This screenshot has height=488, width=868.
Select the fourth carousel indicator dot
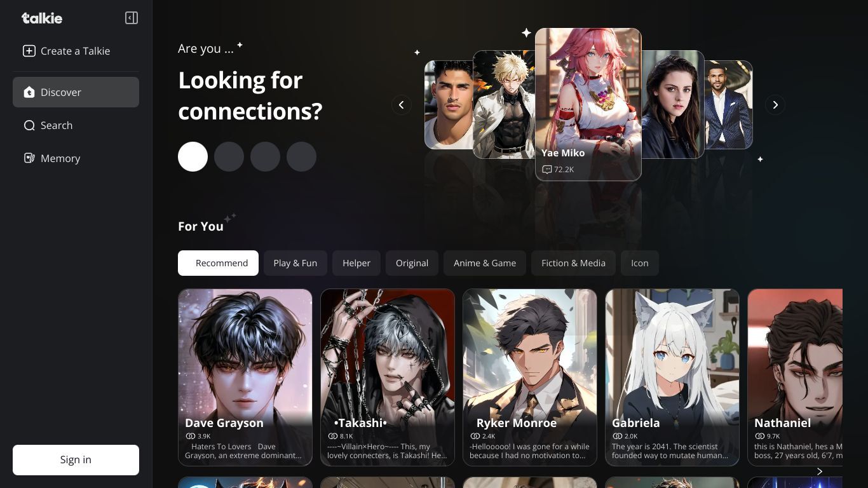point(301,156)
